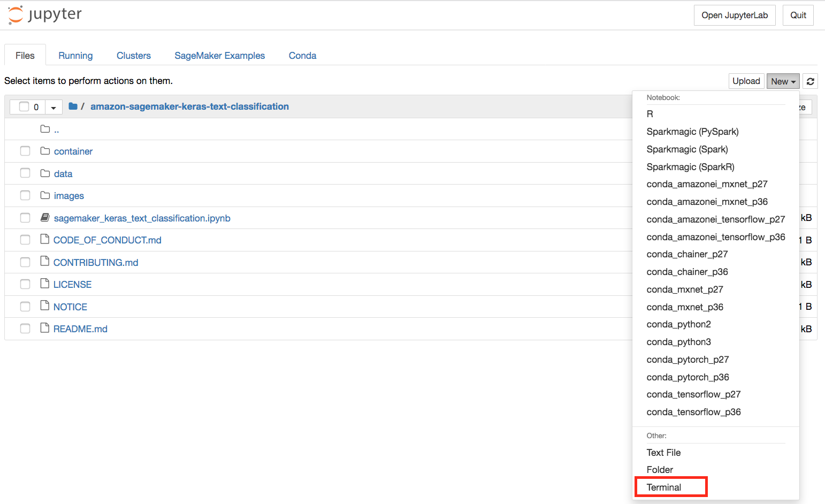The height and width of the screenshot is (504, 825).
Task: Click the refresh file list icon
Action: (x=811, y=81)
